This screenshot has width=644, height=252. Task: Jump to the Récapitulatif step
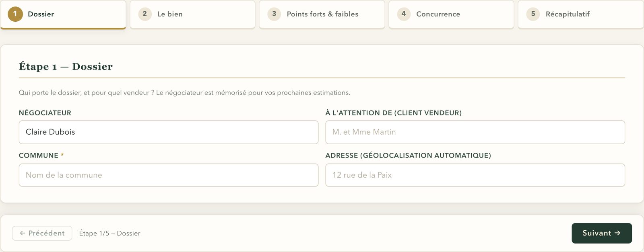point(581,14)
